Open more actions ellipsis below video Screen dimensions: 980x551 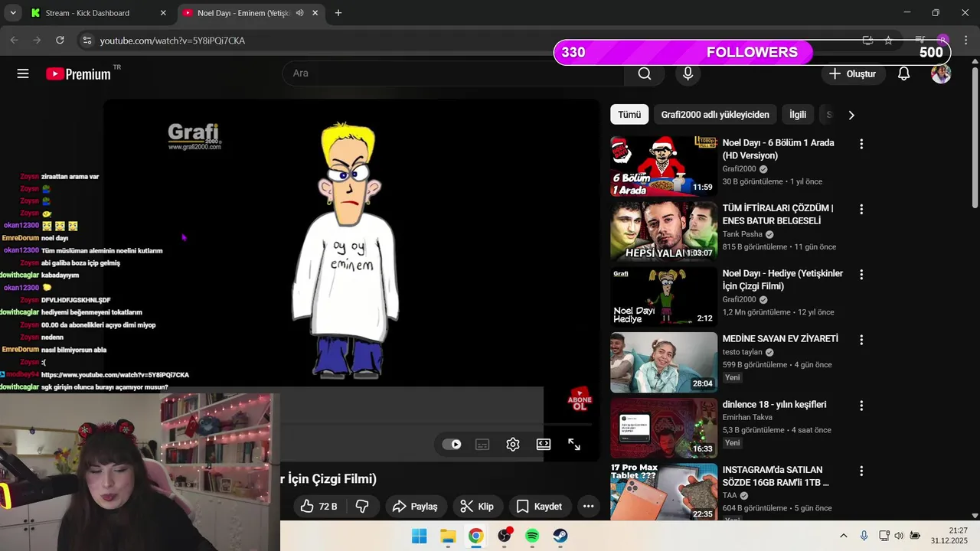click(x=588, y=506)
